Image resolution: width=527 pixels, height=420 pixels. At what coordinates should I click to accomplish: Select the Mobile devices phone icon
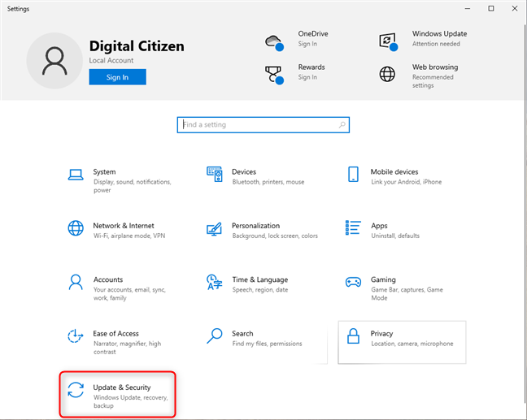tap(353, 174)
